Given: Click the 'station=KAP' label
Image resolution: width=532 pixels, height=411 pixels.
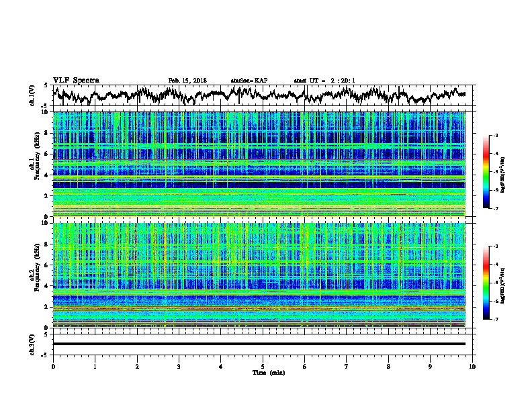Looking at the screenshot, I should point(249,81).
